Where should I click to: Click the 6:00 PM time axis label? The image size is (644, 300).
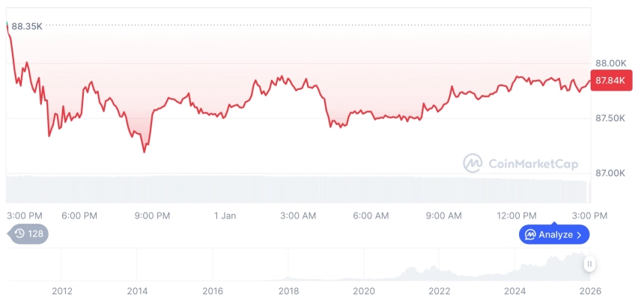(x=79, y=215)
